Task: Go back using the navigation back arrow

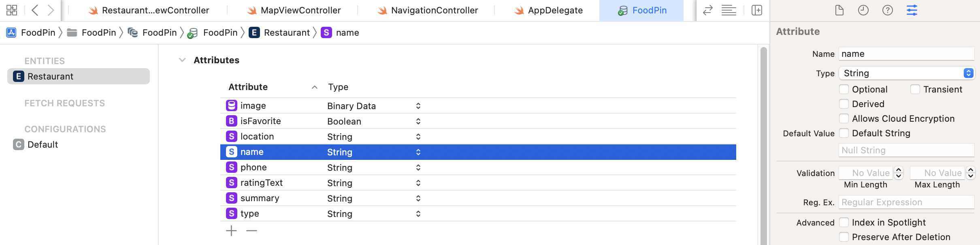Action: 35,10
